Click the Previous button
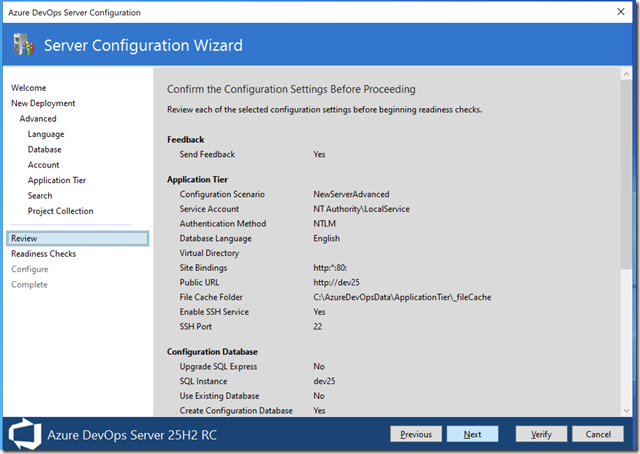Viewport: 640px width, 454px height. [x=416, y=434]
